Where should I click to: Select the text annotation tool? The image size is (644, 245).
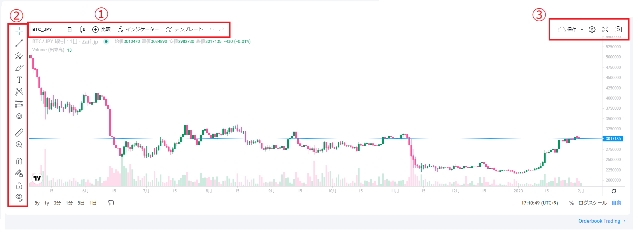coord(19,80)
